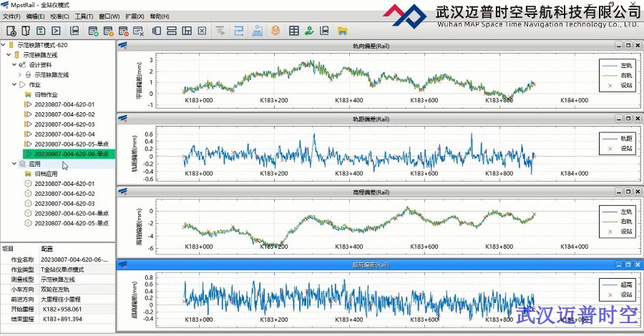Click the 超高偏差(Rail) panel logo icon
Viewport: 644px width, 336px height.
point(122,265)
